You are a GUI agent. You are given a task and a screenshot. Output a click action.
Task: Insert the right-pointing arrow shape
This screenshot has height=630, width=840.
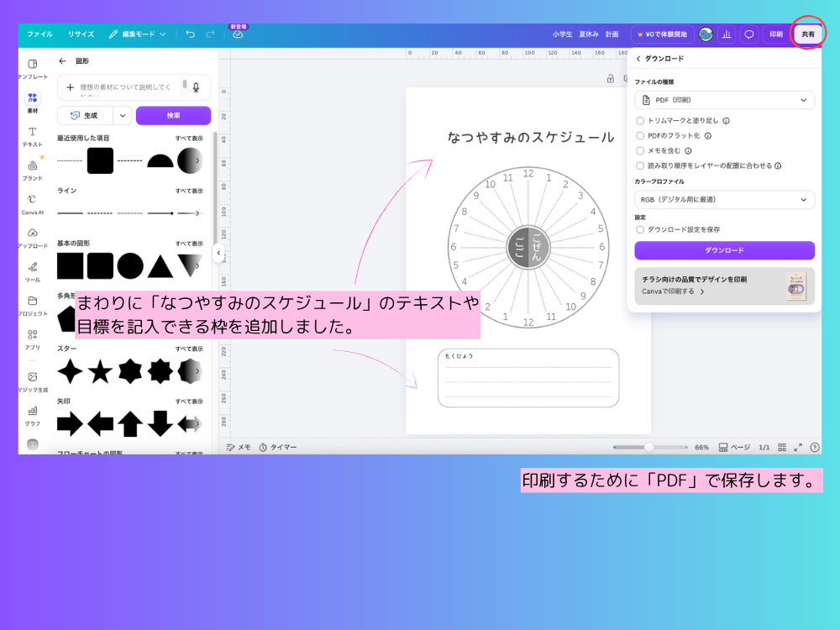[71, 423]
